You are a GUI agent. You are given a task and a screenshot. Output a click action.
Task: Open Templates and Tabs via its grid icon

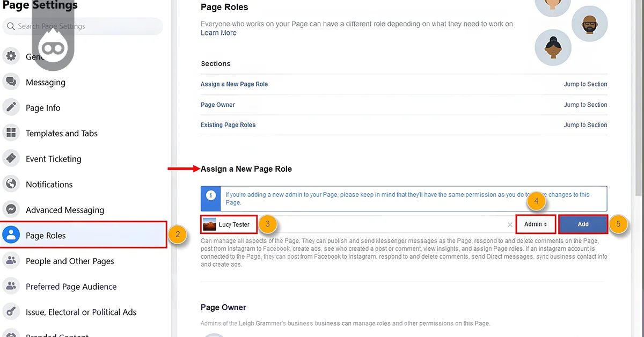click(x=11, y=133)
